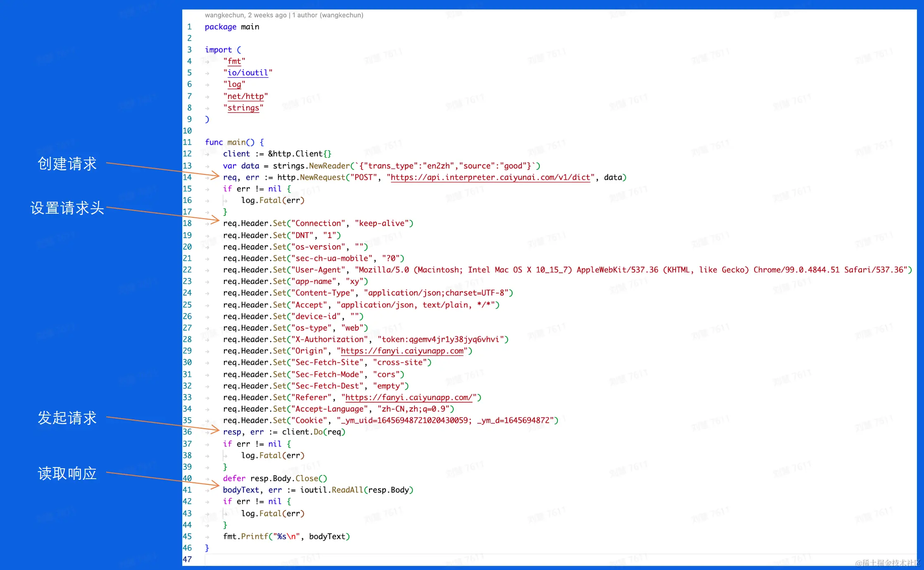The height and width of the screenshot is (570, 924).
Task: Click the "strings" import entry
Action: click(x=243, y=108)
